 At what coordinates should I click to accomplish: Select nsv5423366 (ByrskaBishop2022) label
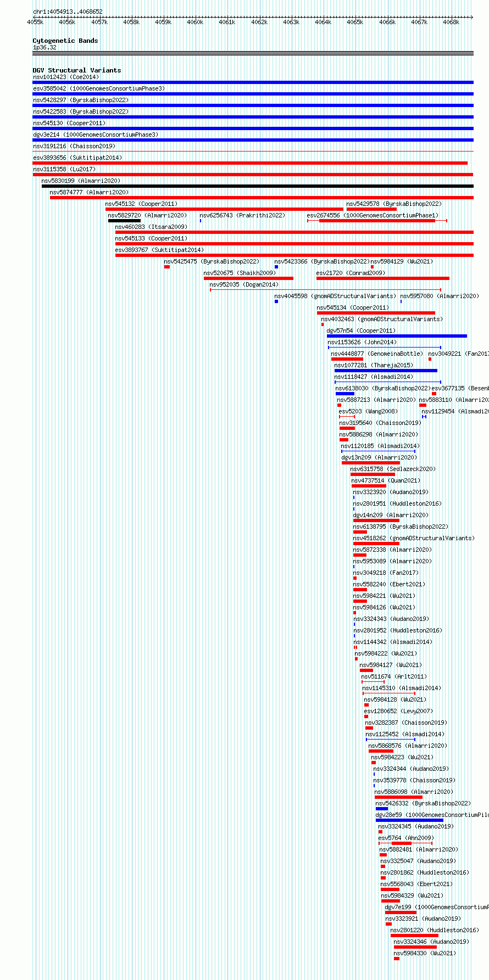(322, 261)
